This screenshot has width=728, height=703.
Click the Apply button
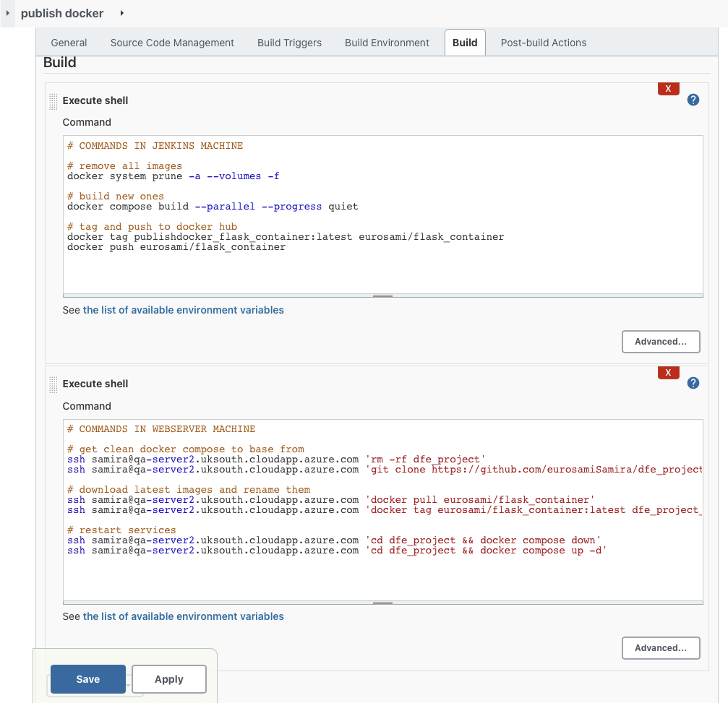tap(168, 678)
